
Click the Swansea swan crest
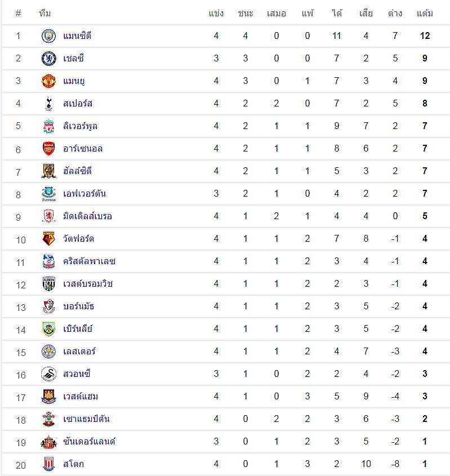[48, 374]
